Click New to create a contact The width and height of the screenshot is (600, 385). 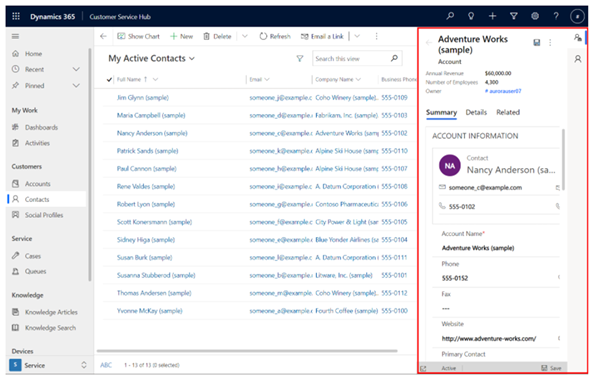point(182,36)
